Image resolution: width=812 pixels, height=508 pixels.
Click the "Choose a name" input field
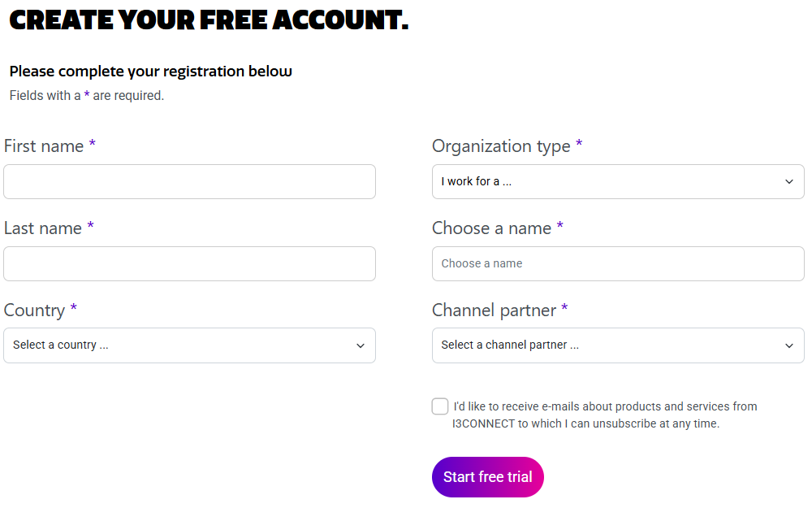(x=618, y=264)
